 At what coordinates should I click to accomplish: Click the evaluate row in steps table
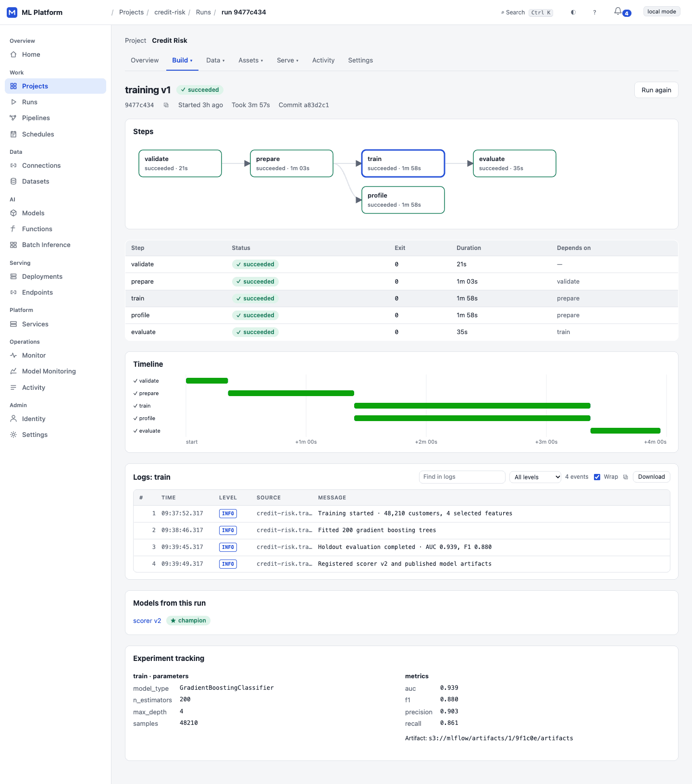[x=402, y=332]
